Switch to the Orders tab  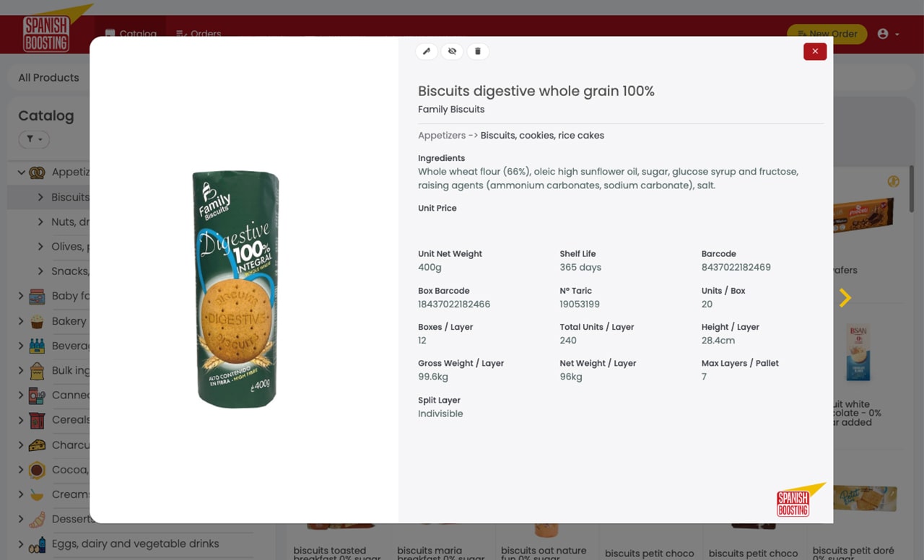pyautogui.click(x=199, y=34)
